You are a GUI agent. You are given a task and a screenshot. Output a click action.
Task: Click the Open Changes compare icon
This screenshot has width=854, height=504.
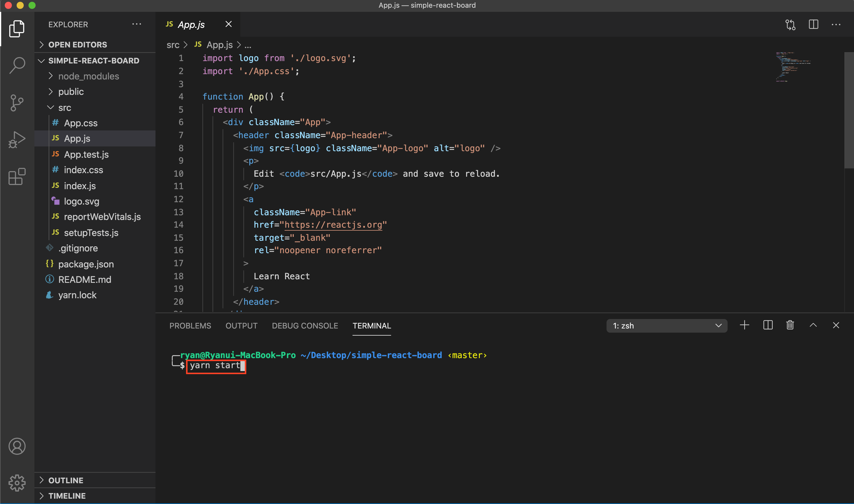(x=790, y=24)
